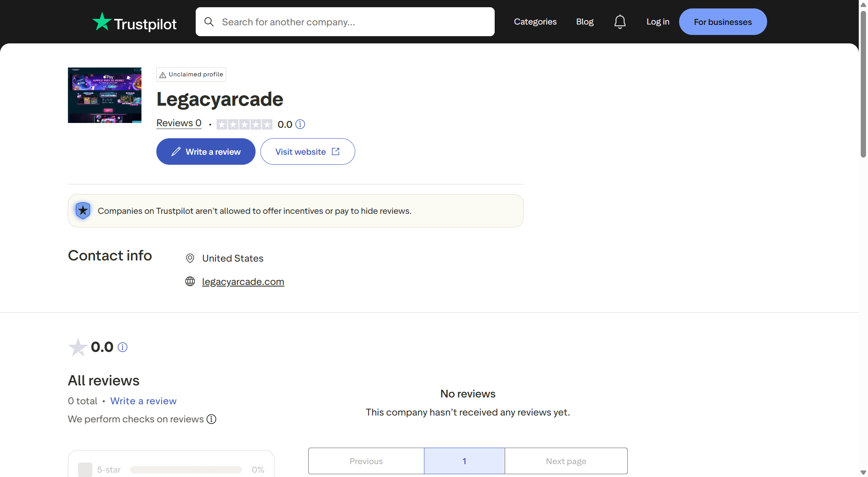
Task: Click the Legacyarcade website thumbnail
Action: coord(104,95)
